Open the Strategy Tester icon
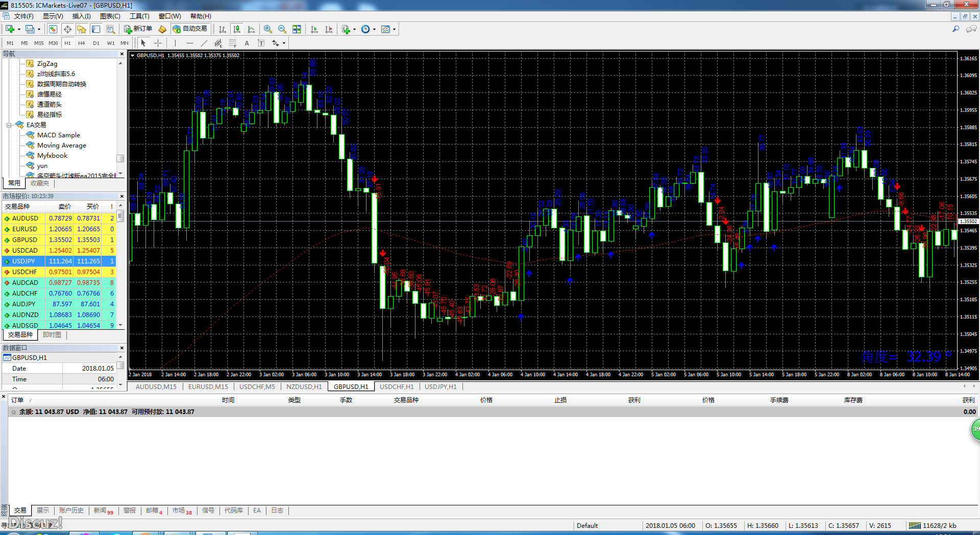 [x=110, y=29]
